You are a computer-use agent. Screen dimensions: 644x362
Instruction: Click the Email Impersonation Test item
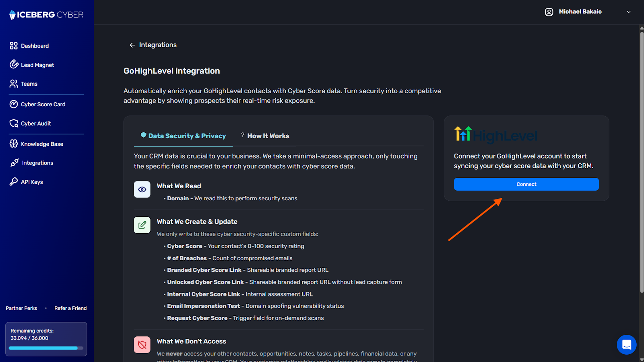pyautogui.click(x=254, y=306)
